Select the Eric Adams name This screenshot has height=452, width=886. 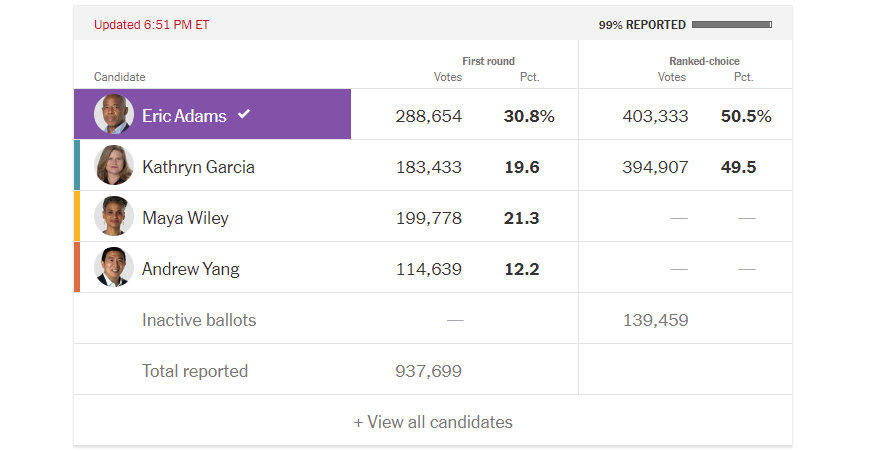pyautogui.click(x=184, y=116)
